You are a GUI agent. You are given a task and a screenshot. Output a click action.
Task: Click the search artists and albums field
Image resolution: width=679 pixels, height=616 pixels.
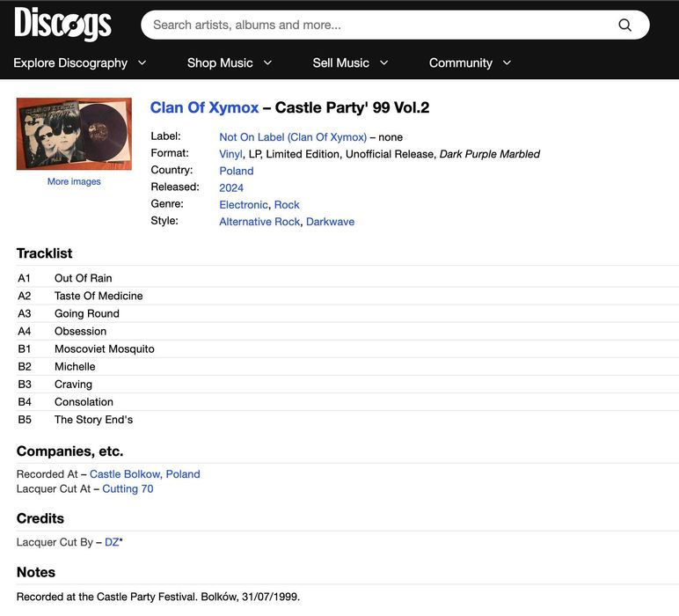(x=378, y=25)
